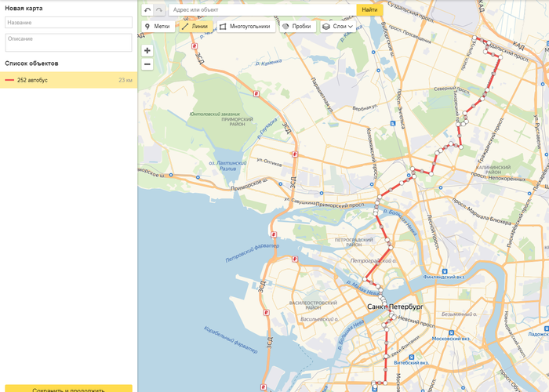Open the Слои layers dropdown

[336, 26]
